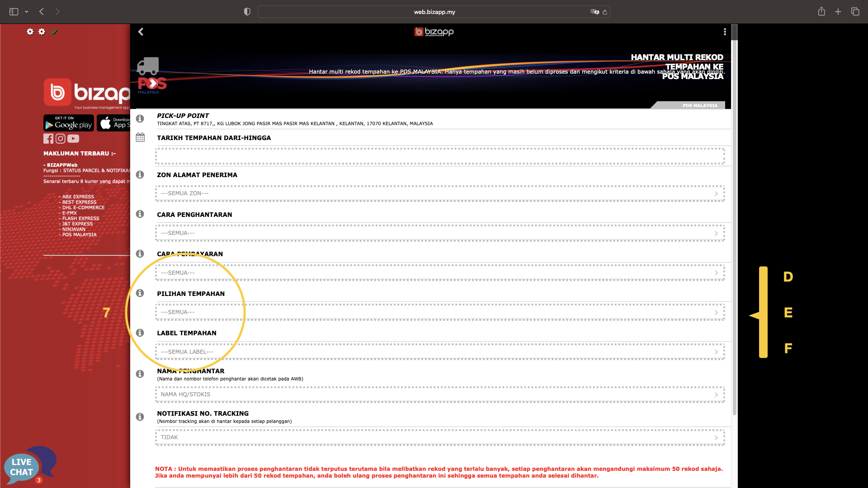
Task: Click the translate icon in address bar
Action: click(x=595, y=12)
